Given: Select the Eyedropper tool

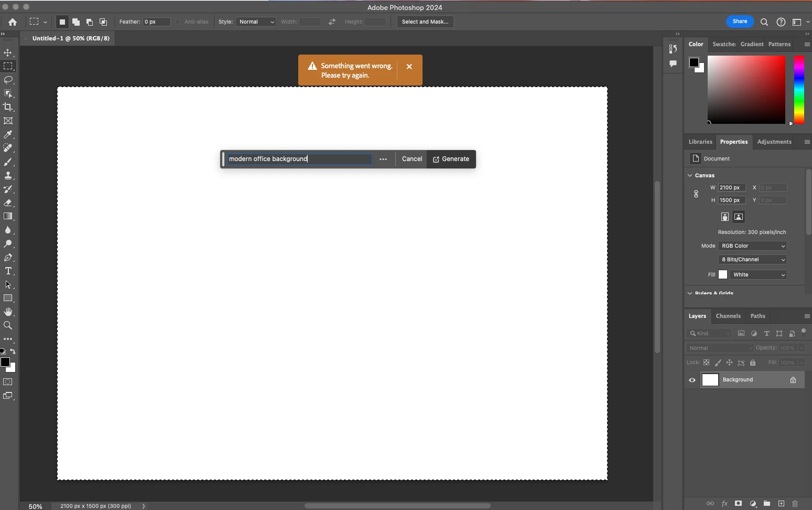Looking at the screenshot, I should point(8,135).
